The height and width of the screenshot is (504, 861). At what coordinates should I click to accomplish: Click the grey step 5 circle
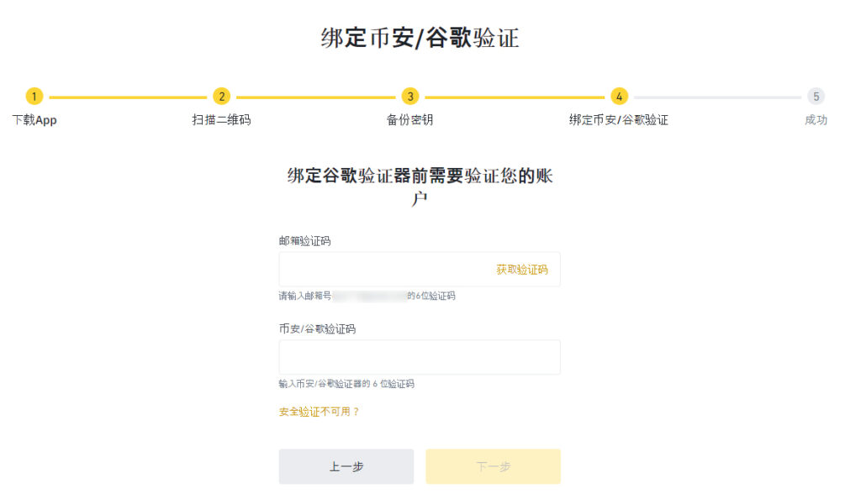[x=816, y=97]
